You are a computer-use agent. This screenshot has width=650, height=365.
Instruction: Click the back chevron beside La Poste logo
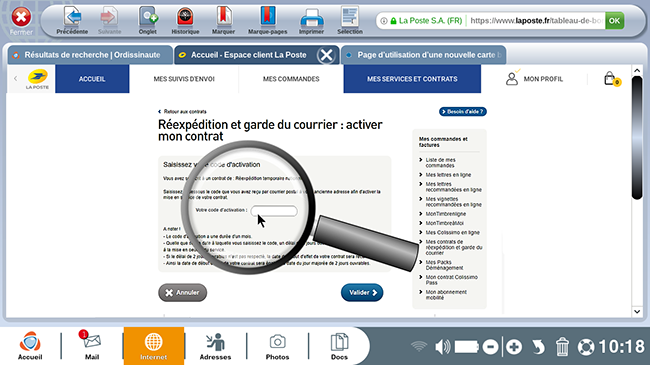click(x=15, y=78)
